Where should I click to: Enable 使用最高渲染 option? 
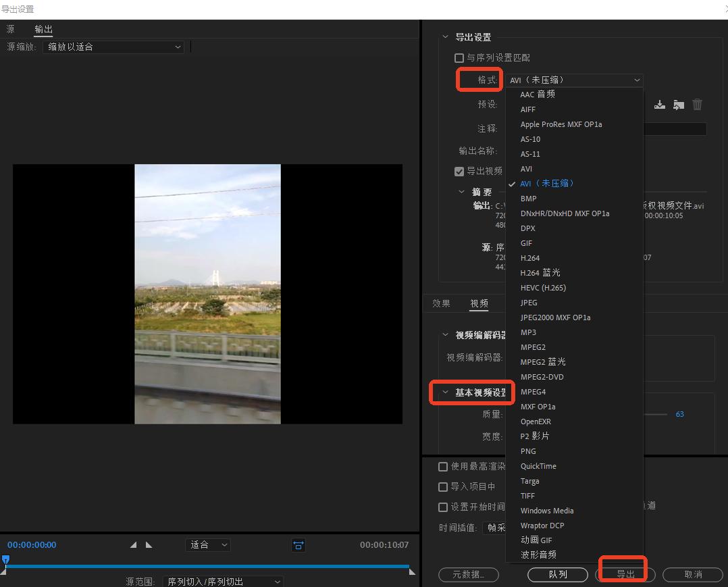pos(443,466)
